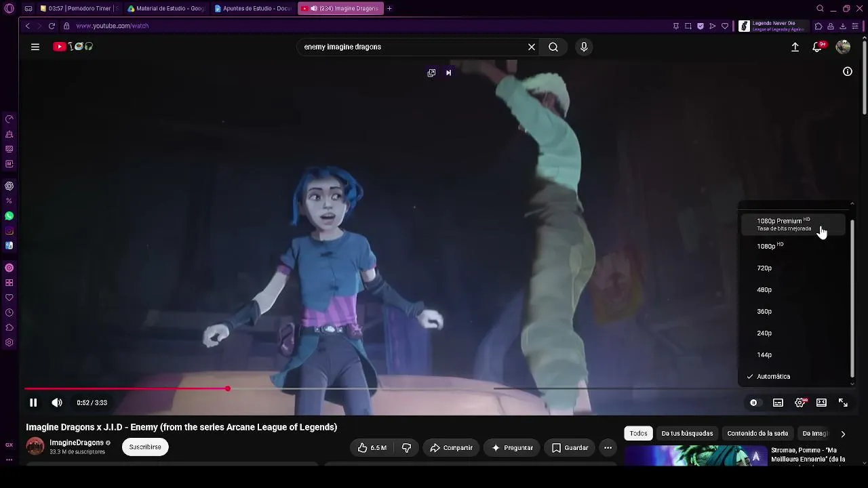Select De tus búsquedas chip
The image size is (868, 488).
(x=687, y=434)
